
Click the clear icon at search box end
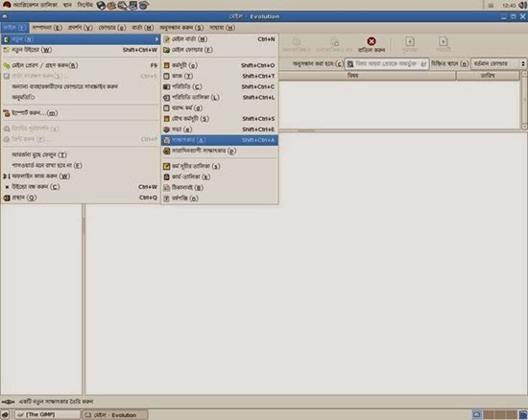[x=423, y=63]
